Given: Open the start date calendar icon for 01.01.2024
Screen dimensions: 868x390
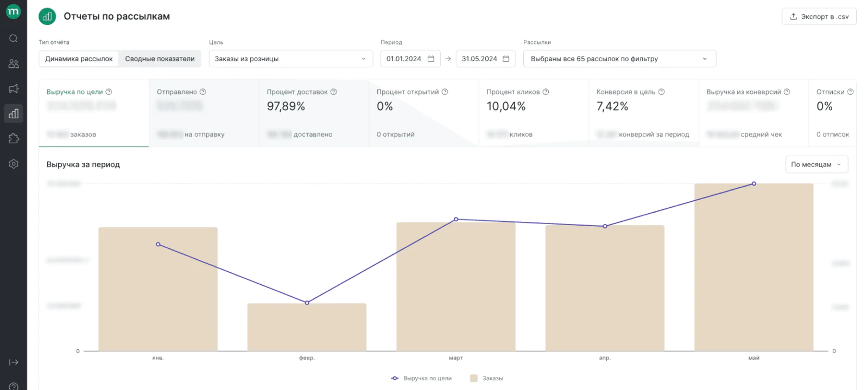Looking at the screenshot, I should (431, 59).
